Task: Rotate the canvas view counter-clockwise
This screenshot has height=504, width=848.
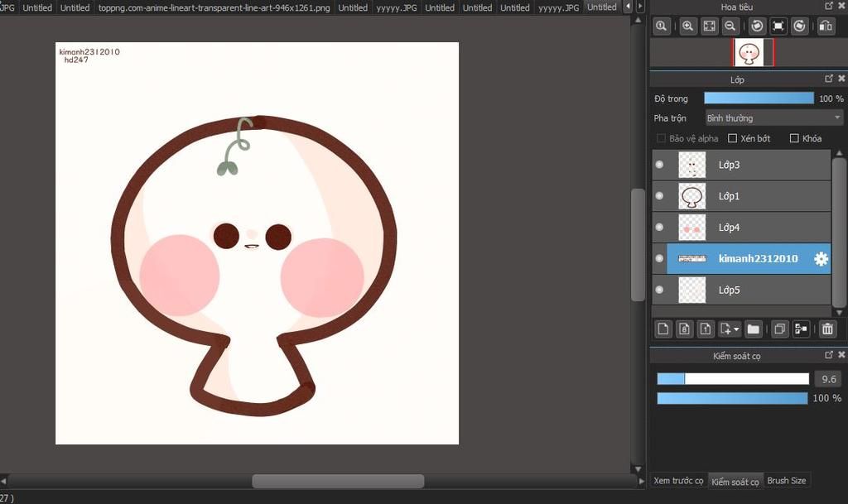Action: (x=757, y=26)
